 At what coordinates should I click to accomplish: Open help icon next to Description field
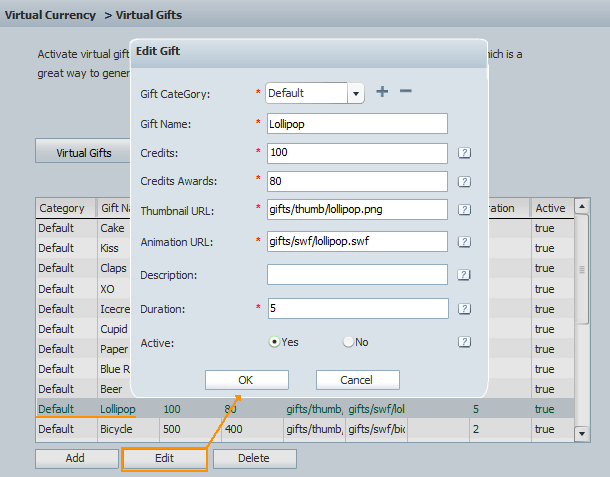point(464,275)
